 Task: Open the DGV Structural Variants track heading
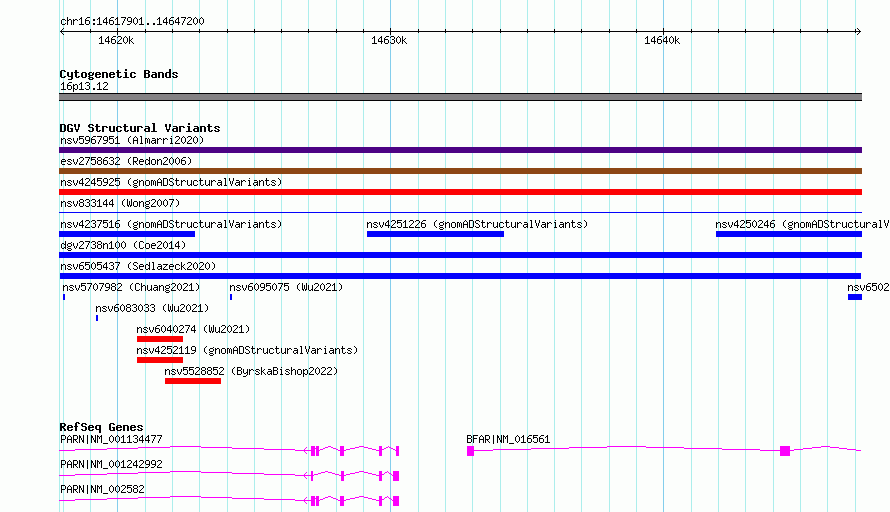point(140,128)
